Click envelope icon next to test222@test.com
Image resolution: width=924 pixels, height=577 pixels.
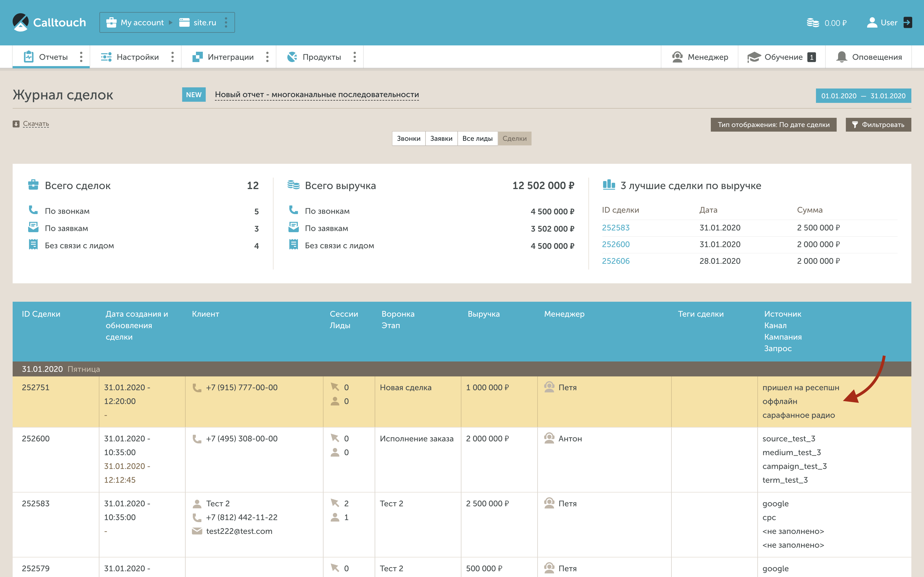tap(197, 531)
